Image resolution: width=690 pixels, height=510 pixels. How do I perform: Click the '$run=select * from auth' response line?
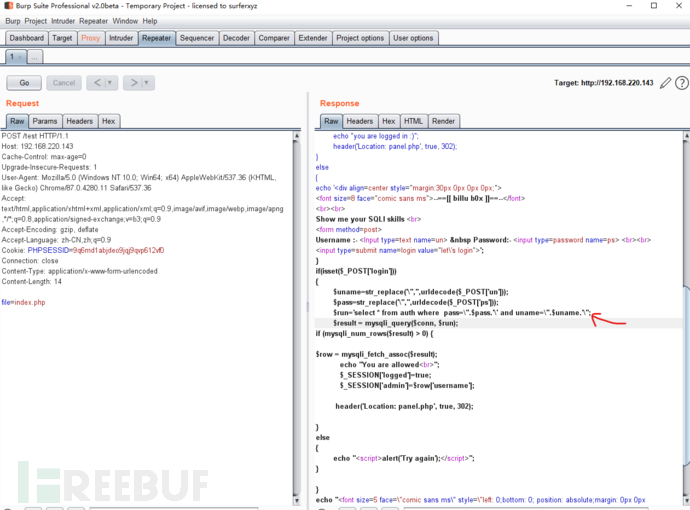pyautogui.click(x=462, y=313)
